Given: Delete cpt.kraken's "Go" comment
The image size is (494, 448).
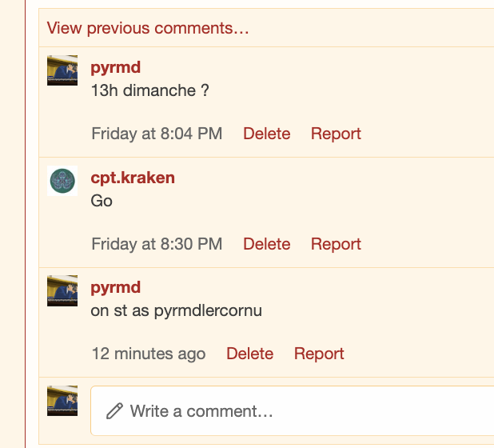Looking at the screenshot, I should [x=266, y=244].
